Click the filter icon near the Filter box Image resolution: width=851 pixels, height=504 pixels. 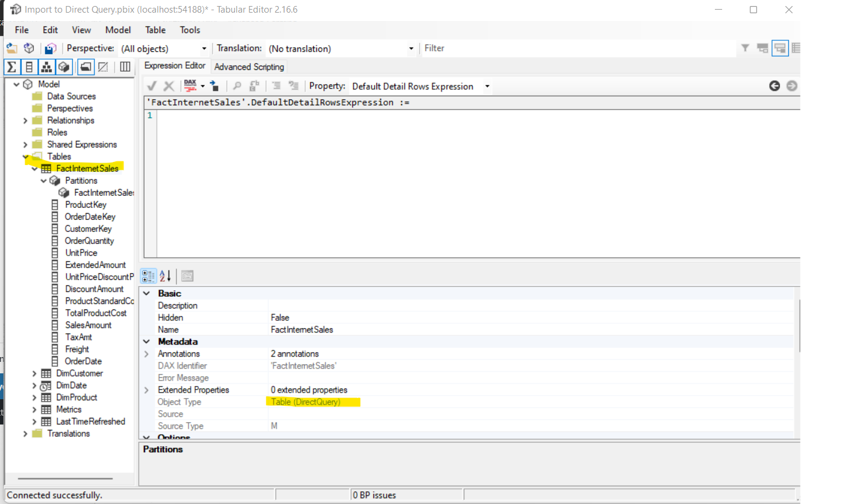coord(745,48)
